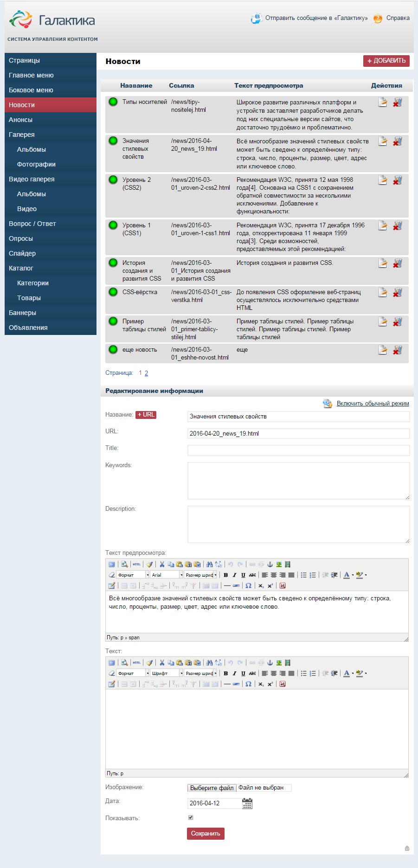This screenshot has width=418, height=868.
Task: Click edit icon for the 'CSS-вёрстка' row
Action: [383, 292]
